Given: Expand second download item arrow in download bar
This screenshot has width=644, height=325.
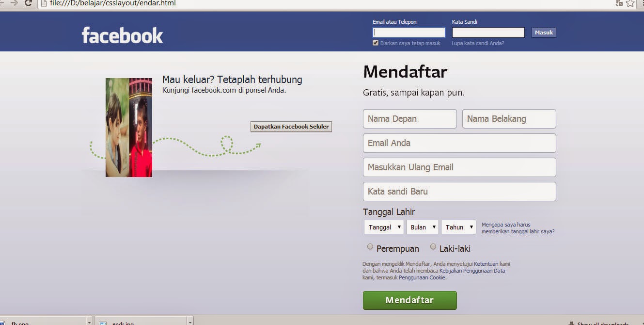Looking at the screenshot, I should tap(190, 322).
